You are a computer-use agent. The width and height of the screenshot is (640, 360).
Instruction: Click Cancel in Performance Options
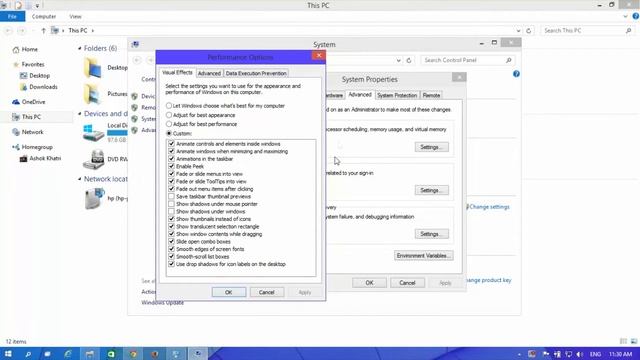pos(267,292)
